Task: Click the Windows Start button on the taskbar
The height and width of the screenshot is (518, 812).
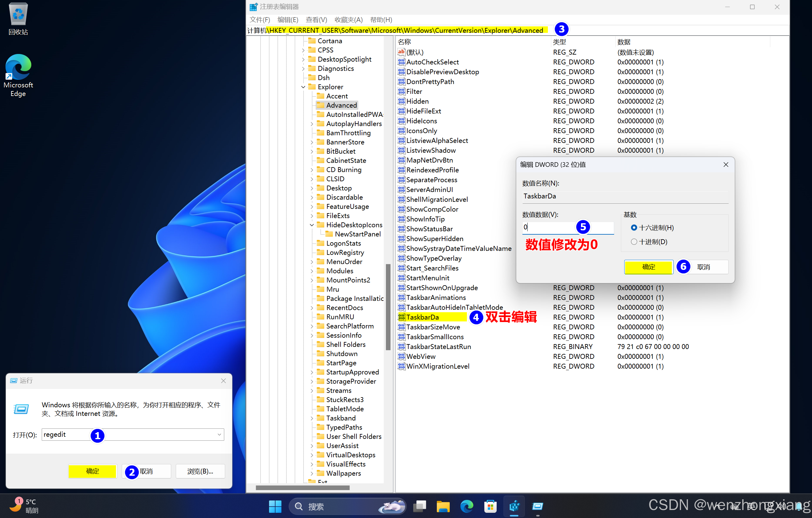Action: pyautogui.click(x=275, y=506)
